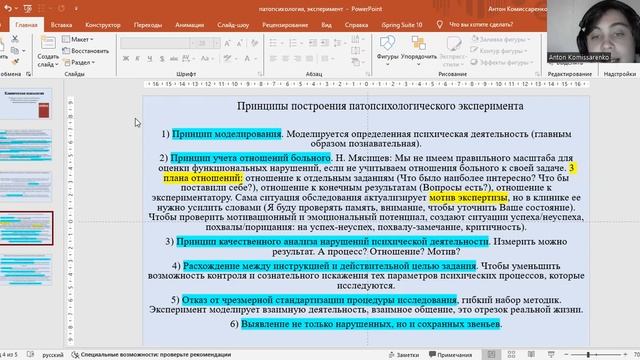Toggle left text alignment

tap(273, 59)
